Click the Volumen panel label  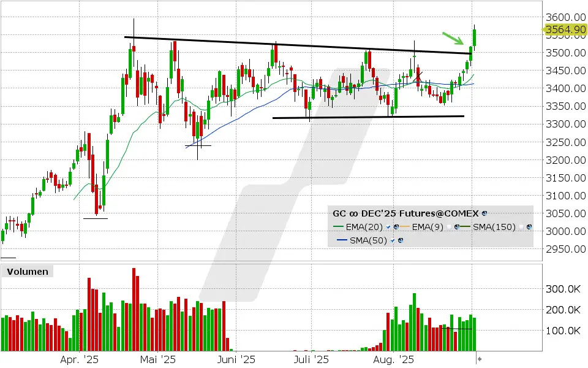[x=28, y=272]
